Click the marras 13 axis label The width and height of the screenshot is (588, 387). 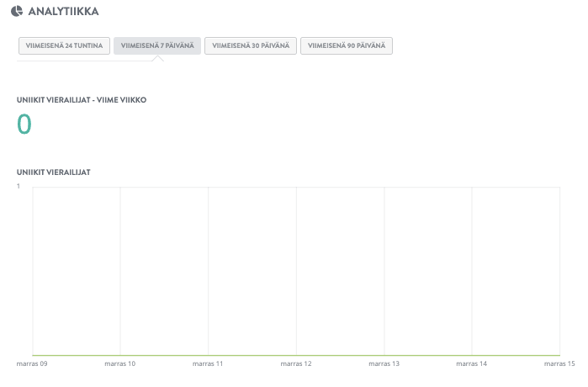click(384, 363)
